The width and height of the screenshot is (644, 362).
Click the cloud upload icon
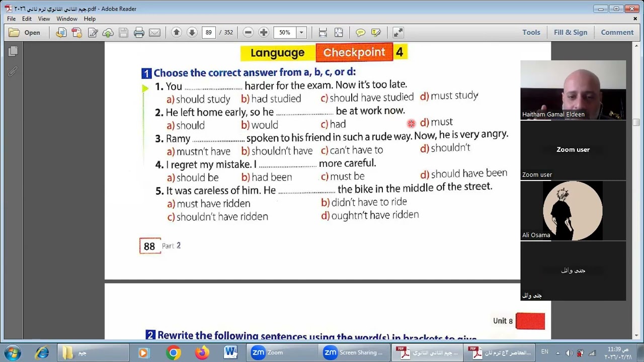(108, 33)
